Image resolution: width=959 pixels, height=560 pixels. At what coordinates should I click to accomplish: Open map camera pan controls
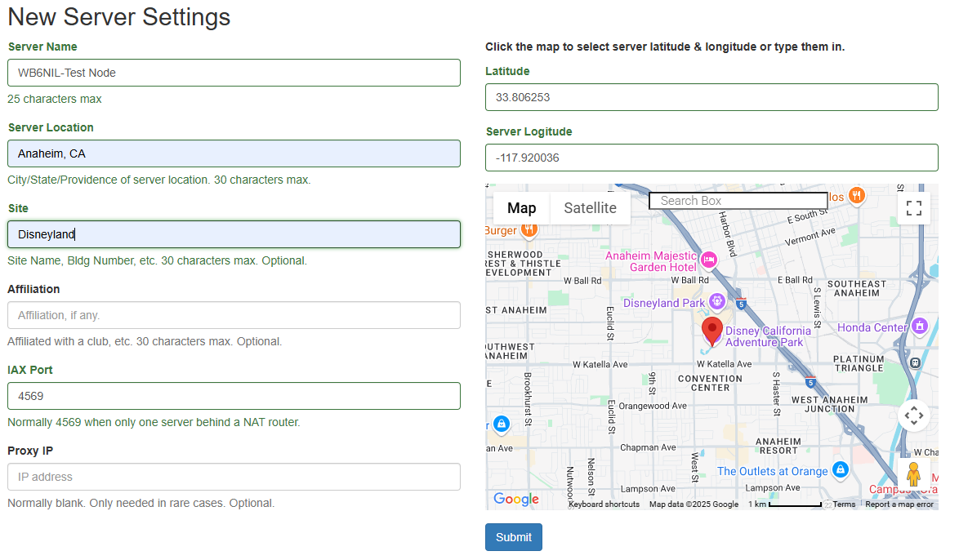click(x=914, y=416)
